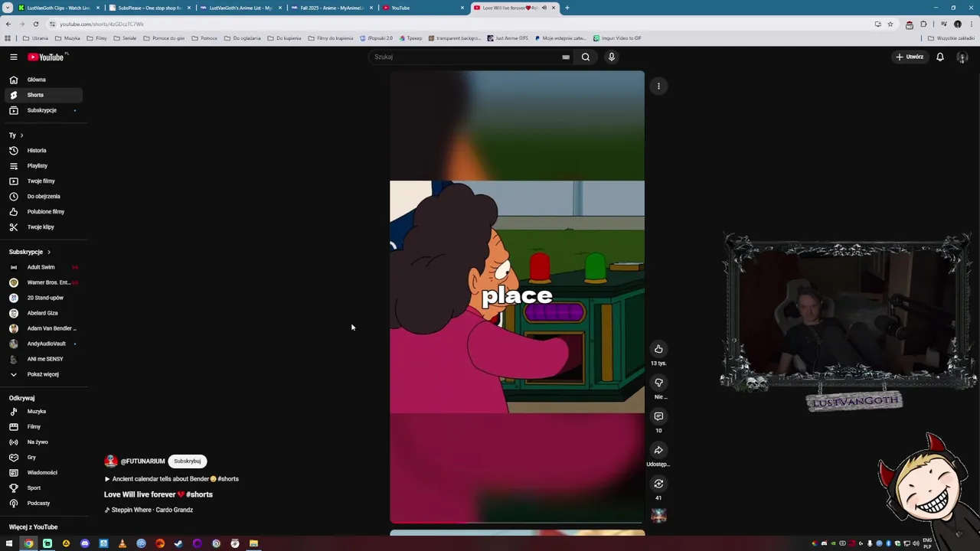Share the short with Udostępnij

pyautogui.click(x=658, y=450)
